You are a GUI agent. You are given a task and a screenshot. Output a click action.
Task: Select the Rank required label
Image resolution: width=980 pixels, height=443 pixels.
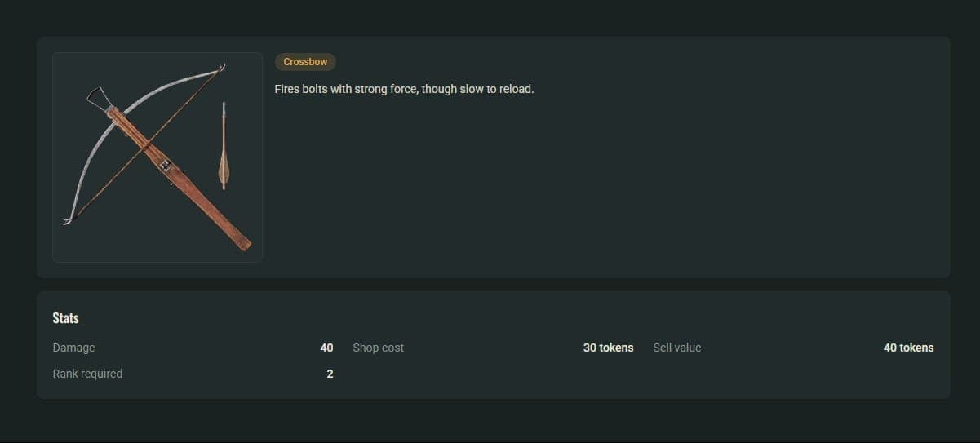coord(87,374)
